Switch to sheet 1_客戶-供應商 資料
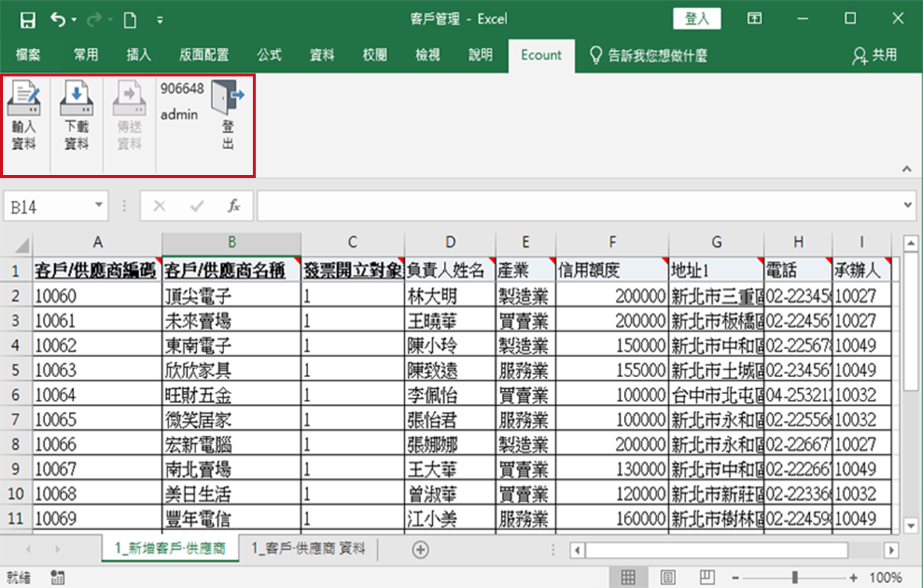Screen dimensions: 923x588 point(308,549)
